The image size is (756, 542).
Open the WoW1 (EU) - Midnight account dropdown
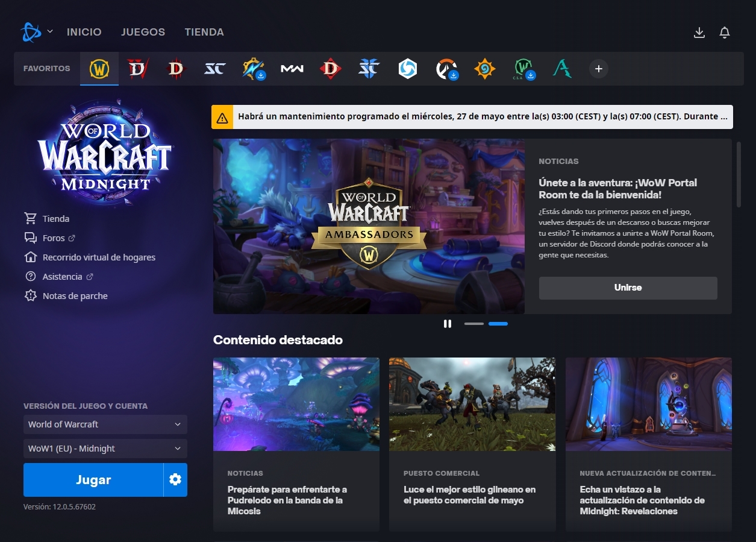[105, 449]
